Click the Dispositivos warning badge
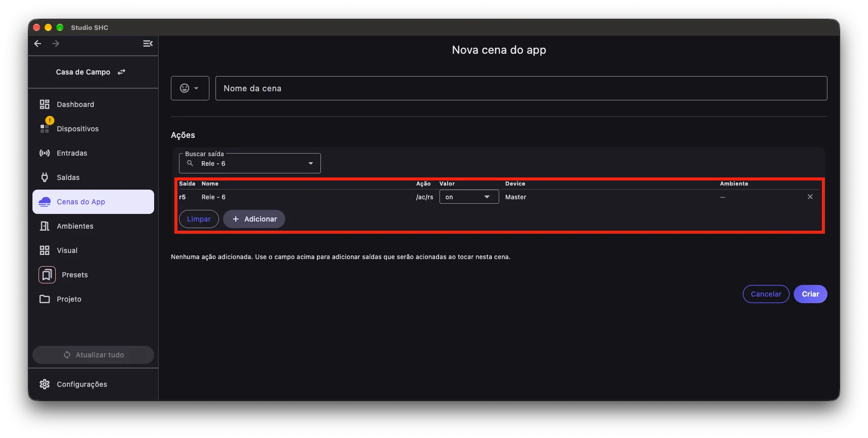868x438 pixels. click(50, 121)
